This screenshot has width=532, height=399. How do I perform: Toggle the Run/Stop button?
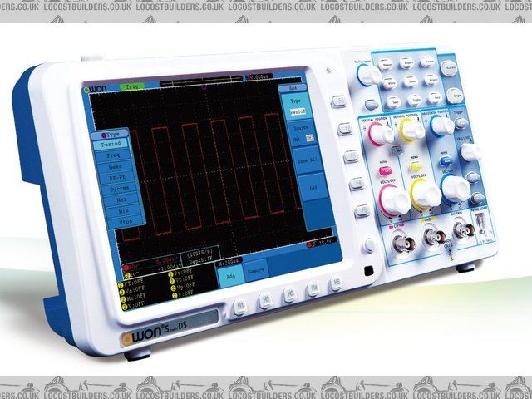pos(450,70)
